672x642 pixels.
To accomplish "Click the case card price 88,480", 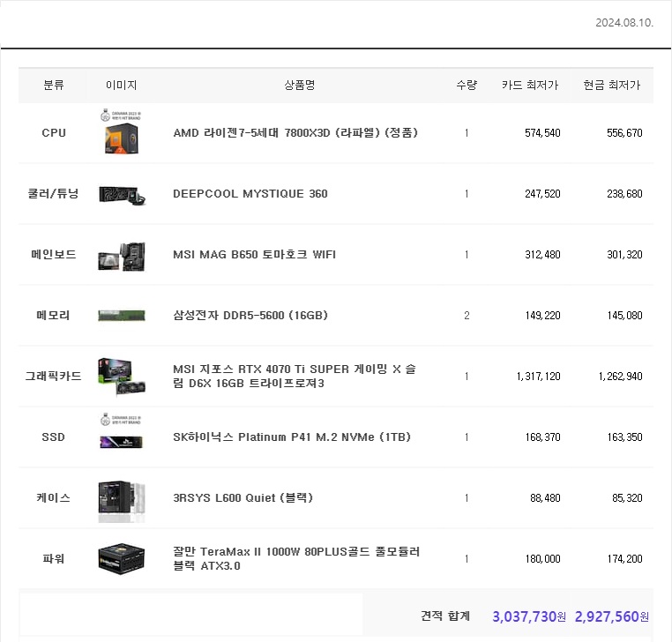I will click(545, 498).
